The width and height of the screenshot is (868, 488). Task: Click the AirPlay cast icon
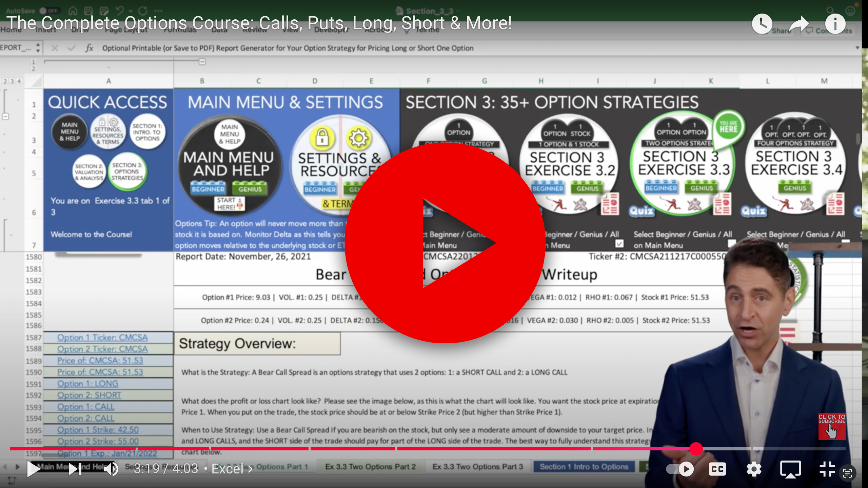tap(790, 469)
